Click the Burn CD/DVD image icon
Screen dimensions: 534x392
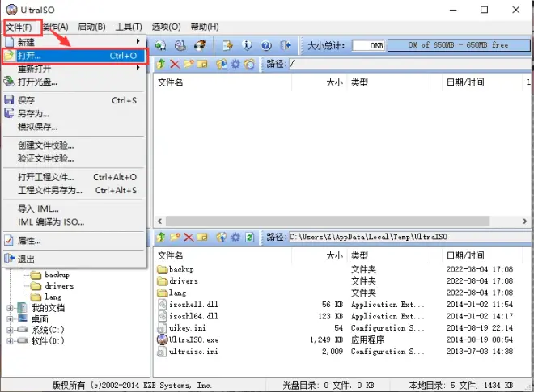click(x=201, y=45)
